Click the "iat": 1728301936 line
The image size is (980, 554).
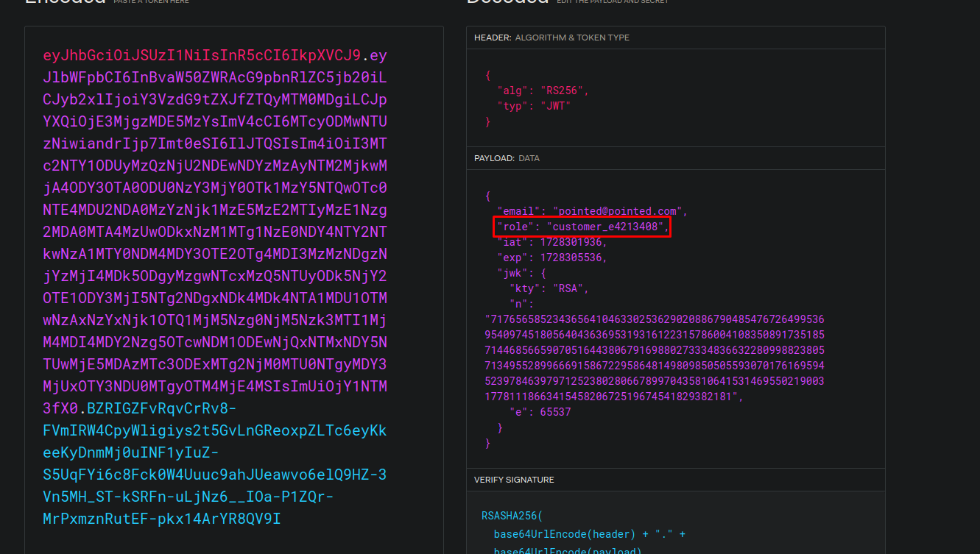(x=551, y=242)
